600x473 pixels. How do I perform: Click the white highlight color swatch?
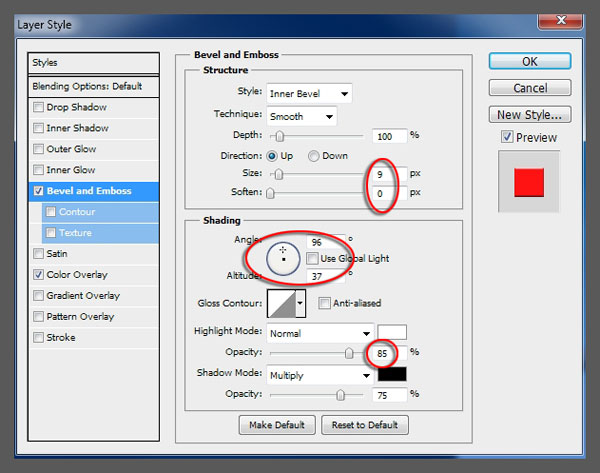coord(392,332)
